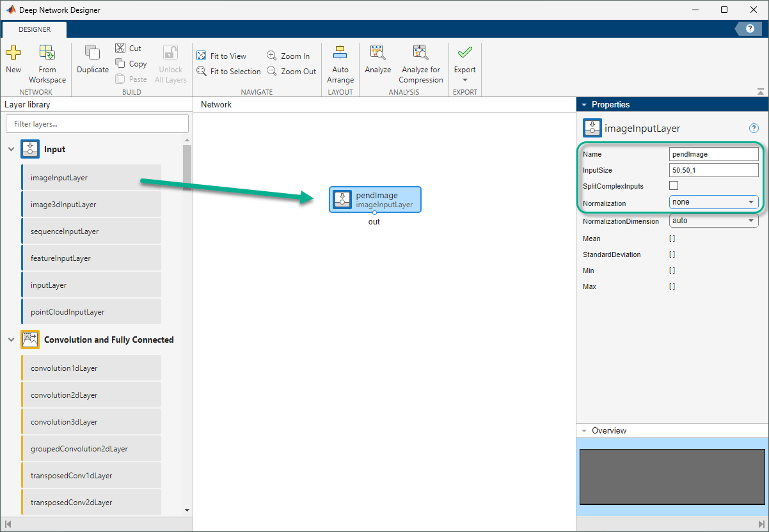Image resolution: width=769 pixels, height=532 pixels.
Task: Open help question mark in toolstrip
Action: pos(750,29)
